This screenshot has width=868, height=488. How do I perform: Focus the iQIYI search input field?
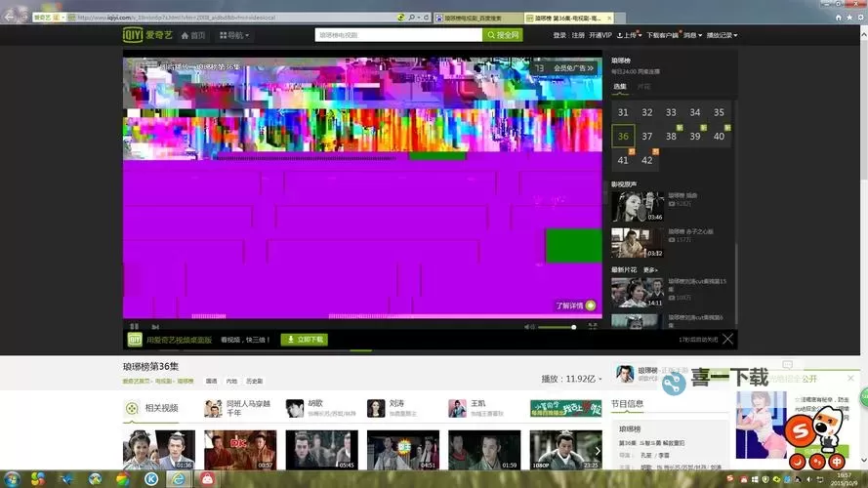[398, 35]
